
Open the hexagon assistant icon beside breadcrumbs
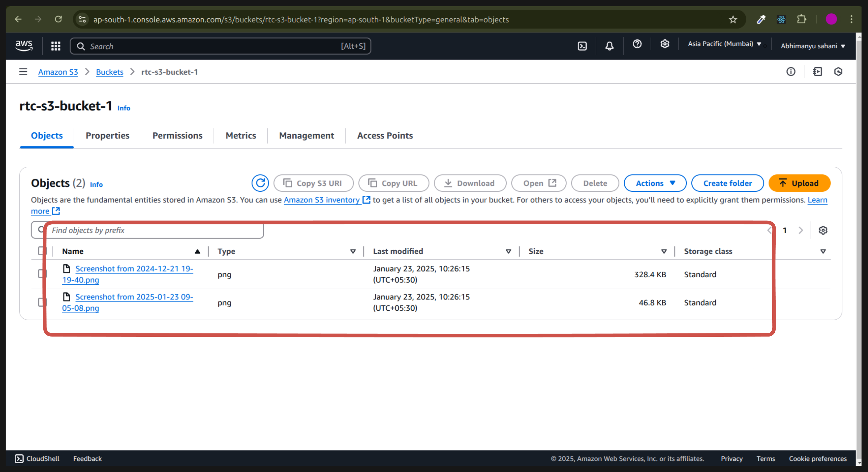coord(838,71)
